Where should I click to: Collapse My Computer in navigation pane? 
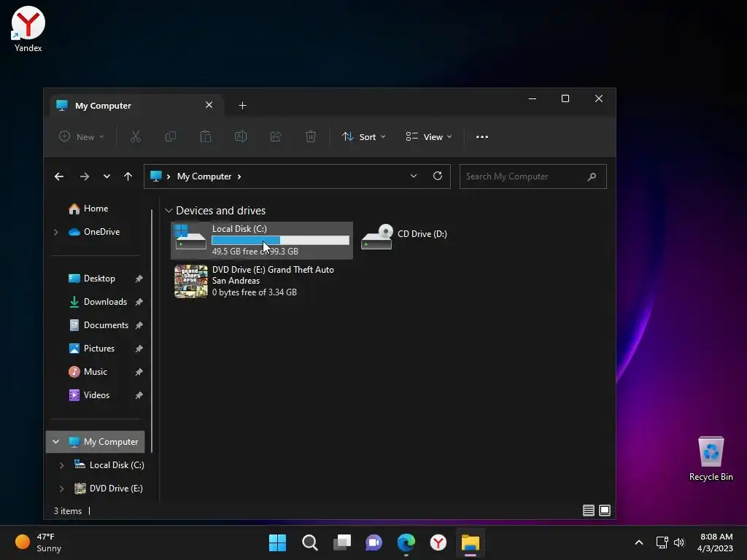point(55,442)
